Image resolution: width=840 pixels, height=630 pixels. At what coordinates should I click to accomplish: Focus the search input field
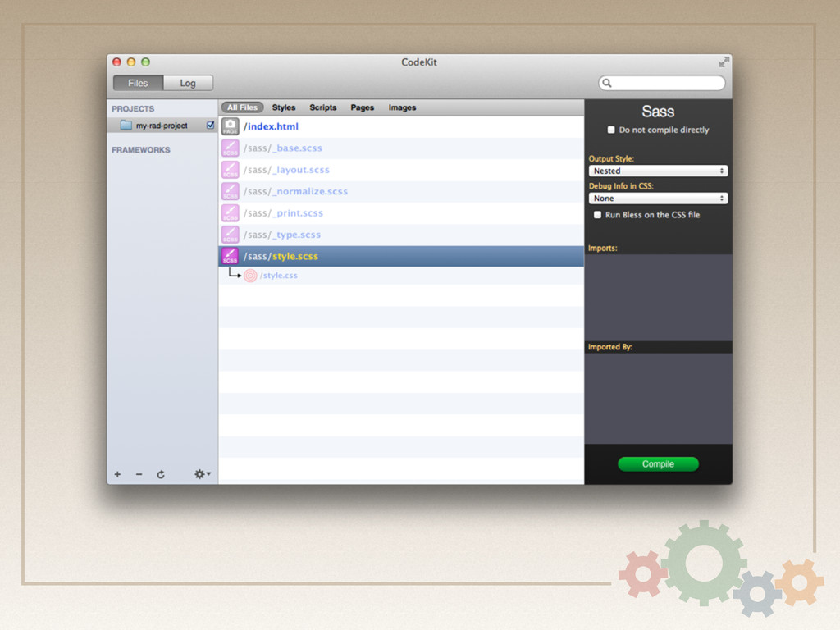click(x=662, y=83)
